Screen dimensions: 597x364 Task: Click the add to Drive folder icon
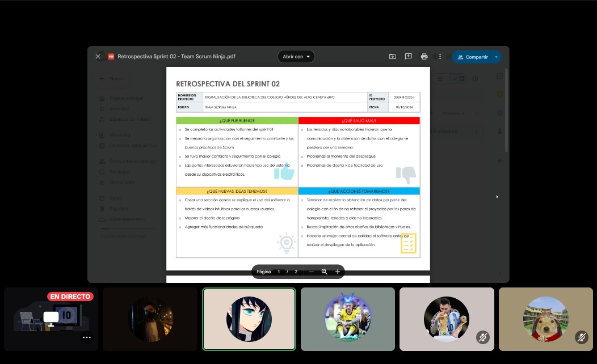pyautogui.click(x=393, y=57)
